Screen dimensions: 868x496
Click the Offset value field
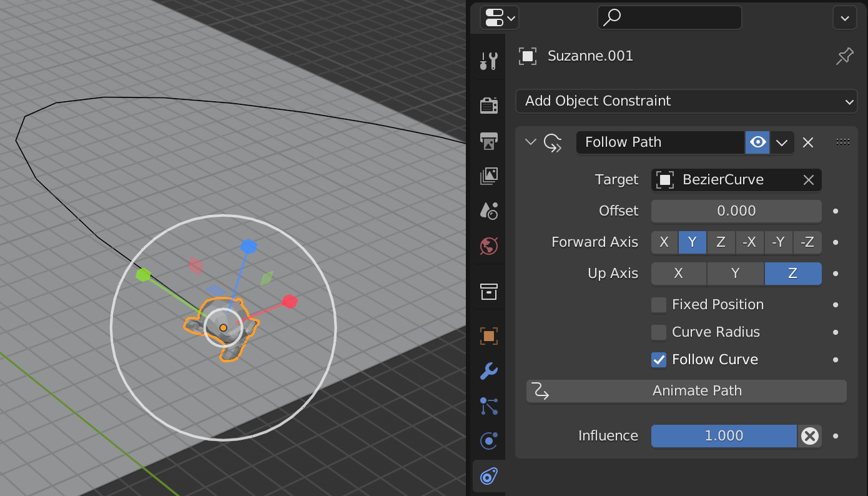pos(736,211)
